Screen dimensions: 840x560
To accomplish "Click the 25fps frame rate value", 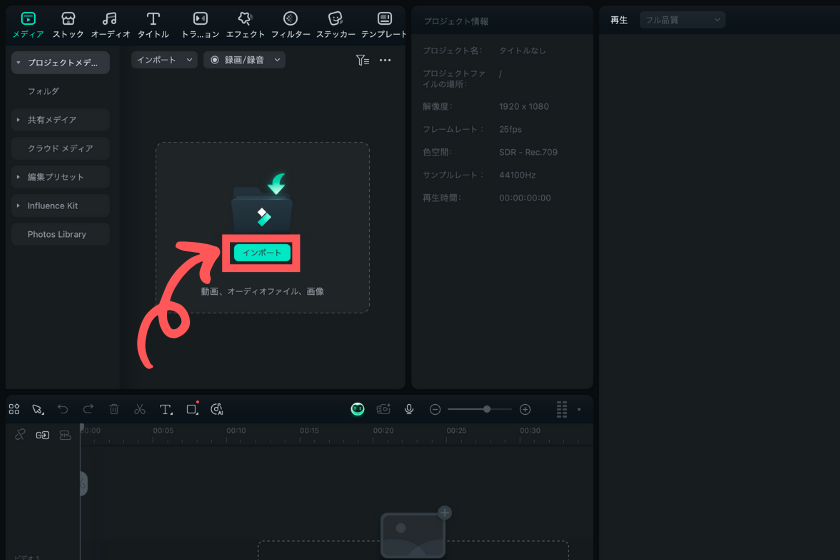I will (x=511, y=129).
